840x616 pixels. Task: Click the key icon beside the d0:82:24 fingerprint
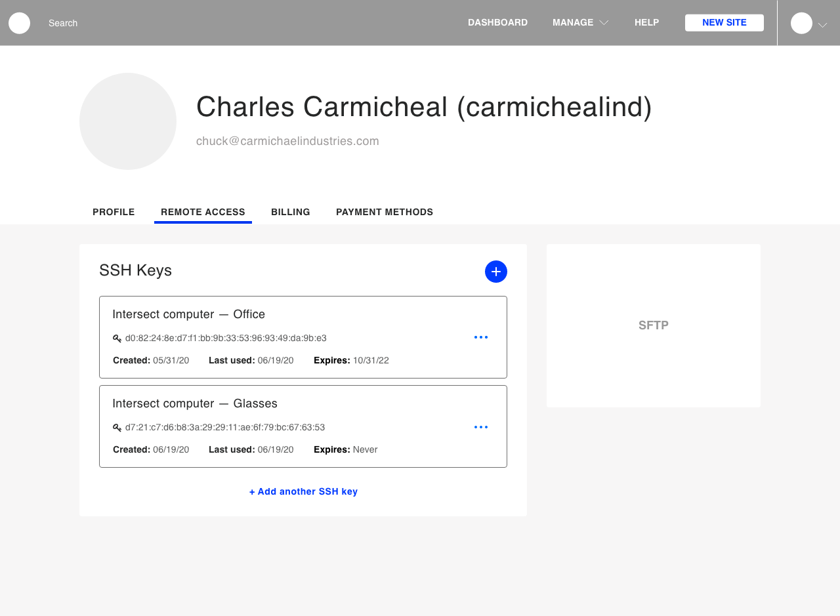pos(117,339)
